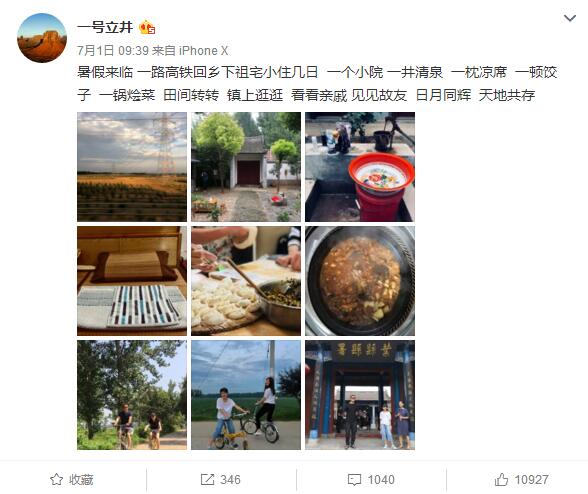This screenshot has width=588, height=494.
Task: Click the star favorite icon
Action: 56,479
